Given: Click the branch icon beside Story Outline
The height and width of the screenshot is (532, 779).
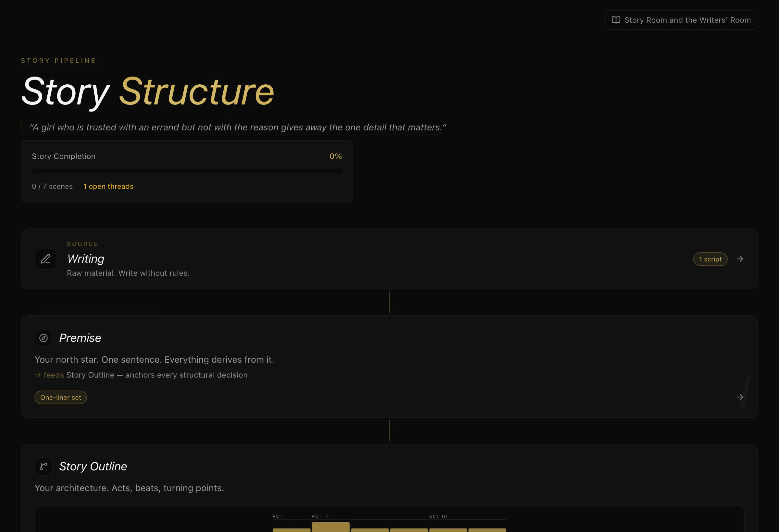Looking at the screenshot, I should pyautogui.click(x=43, y=466).
